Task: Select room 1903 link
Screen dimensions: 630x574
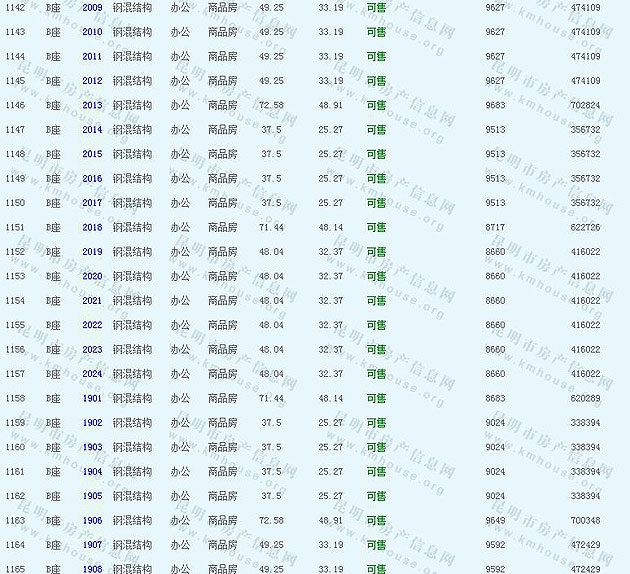Action: (x=92, y=447)
